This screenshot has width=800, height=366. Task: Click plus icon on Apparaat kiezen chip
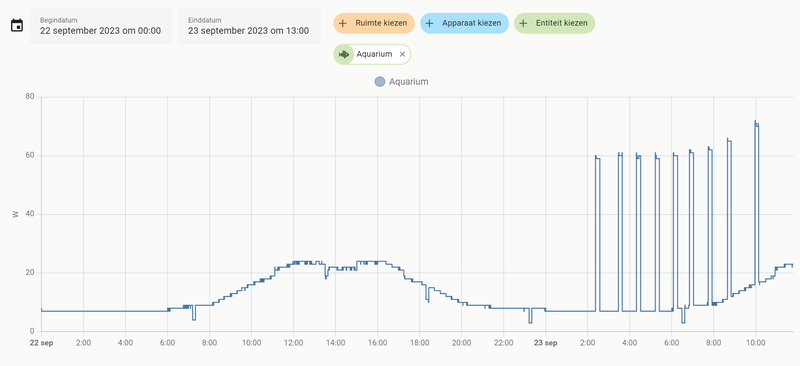click(430, 23)
